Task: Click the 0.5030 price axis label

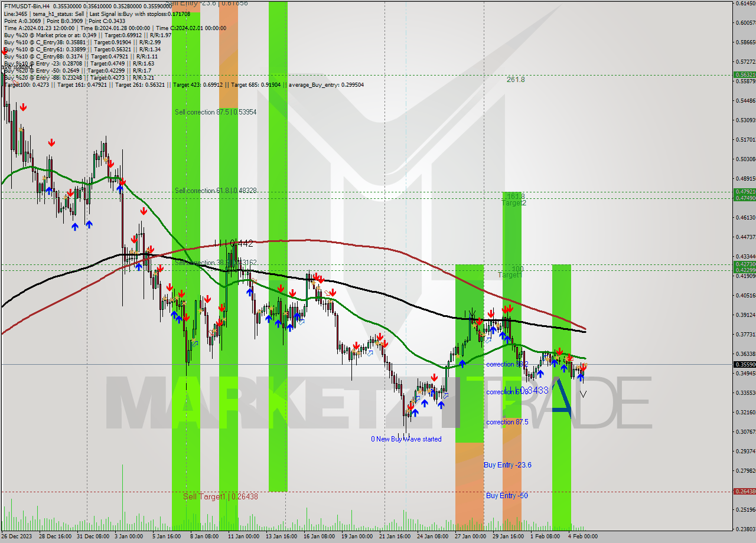Action: [746, 159]
